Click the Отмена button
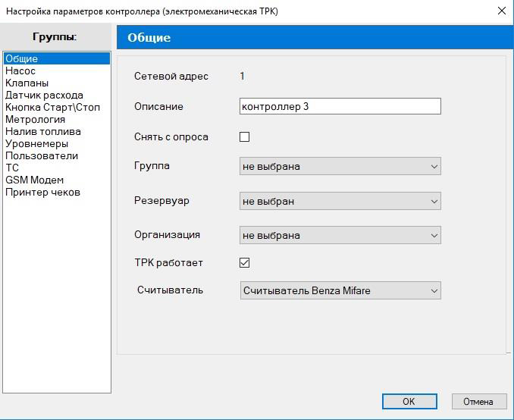The height and width of the screenshot is (420, 514). 479,401
